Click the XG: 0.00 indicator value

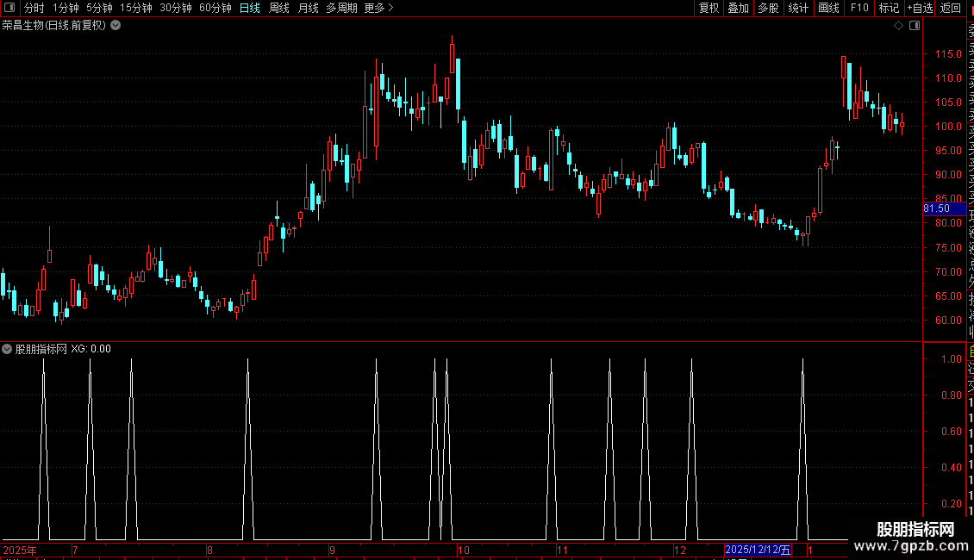[x=91, y=349]
